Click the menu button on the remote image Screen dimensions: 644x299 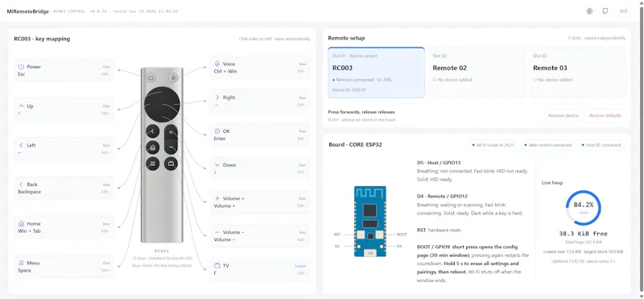click(x=152, y=164)
